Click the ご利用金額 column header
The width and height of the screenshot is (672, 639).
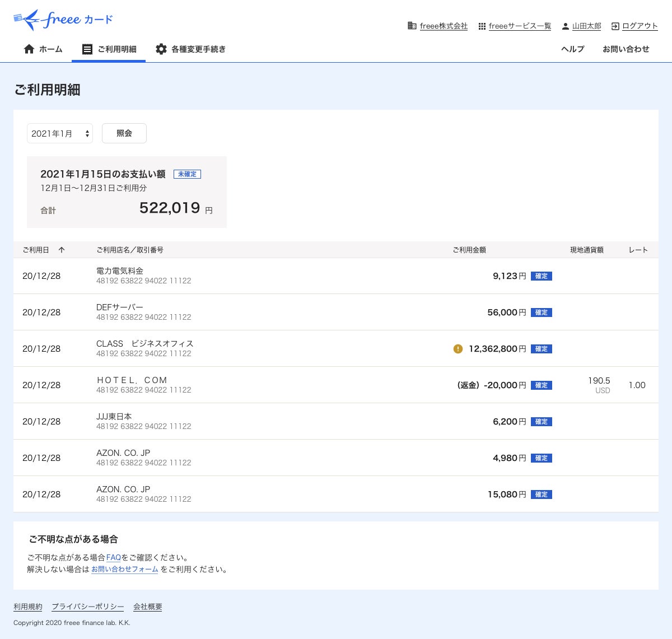pyautogui.click(x=469, y=250)
